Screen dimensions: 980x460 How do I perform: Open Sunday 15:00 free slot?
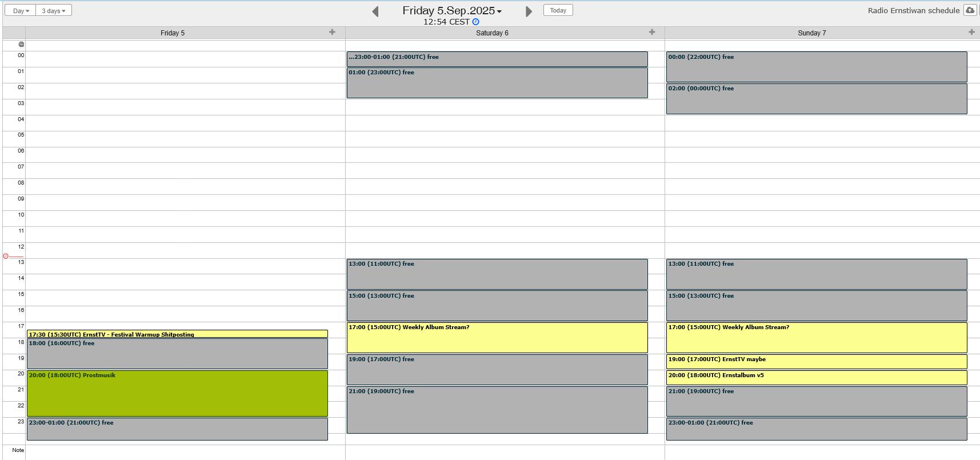pyautogui.click(x=817, y=306)
